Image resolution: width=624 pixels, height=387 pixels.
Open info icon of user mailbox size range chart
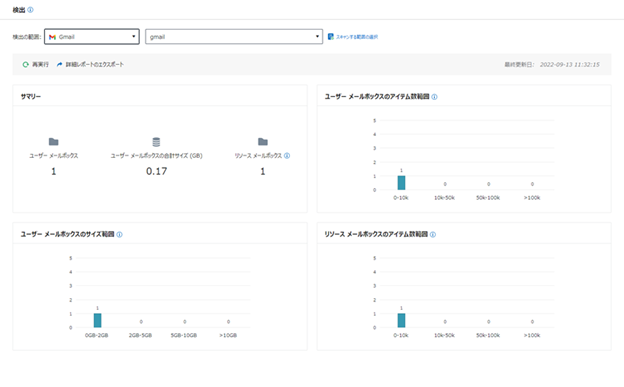(119, 235)
